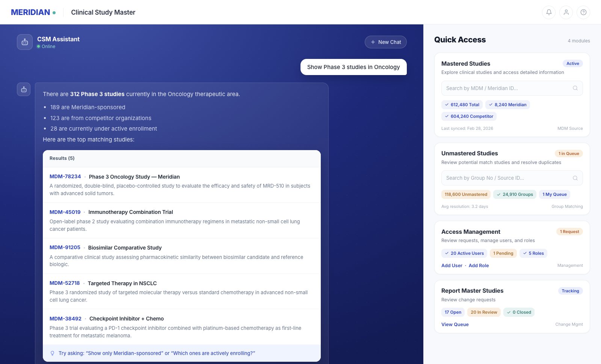This screenshot has height=364, width=601.
Task: Open the user profile icon
Action: [566, 12]
